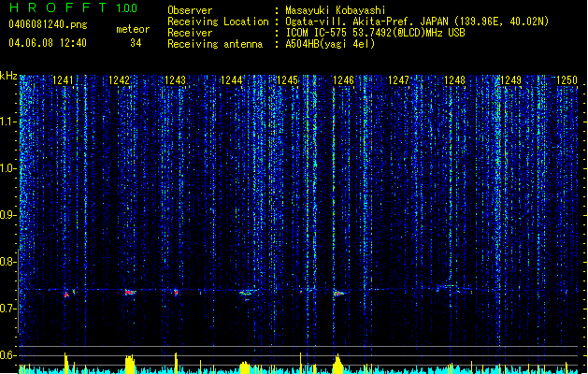Select the filename 0406081240.png
588x374 pixels.
click(48, 24)
